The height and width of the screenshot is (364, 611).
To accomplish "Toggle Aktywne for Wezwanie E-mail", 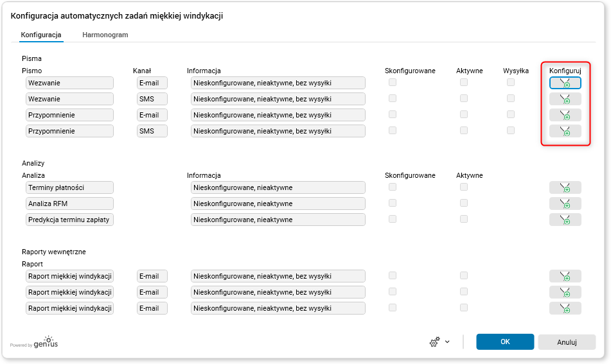I will (464, 82).
